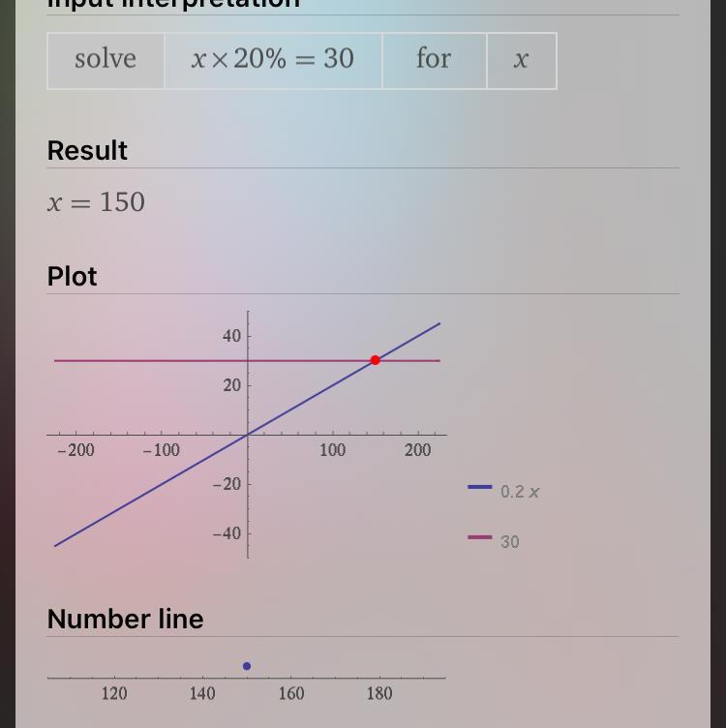The height and width of the screenshot is (728, 726).
Task: Click the plot origin where the axes cross
Action: [248, 435]
